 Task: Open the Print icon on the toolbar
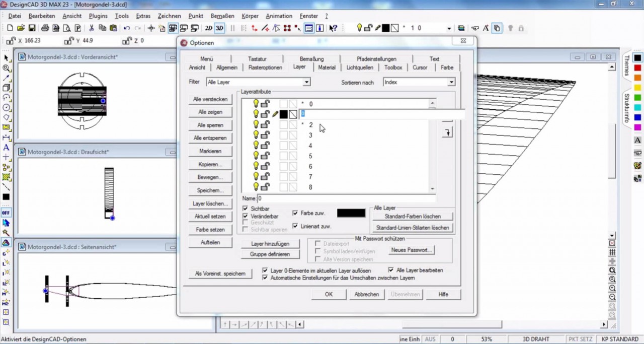(45, 28)
